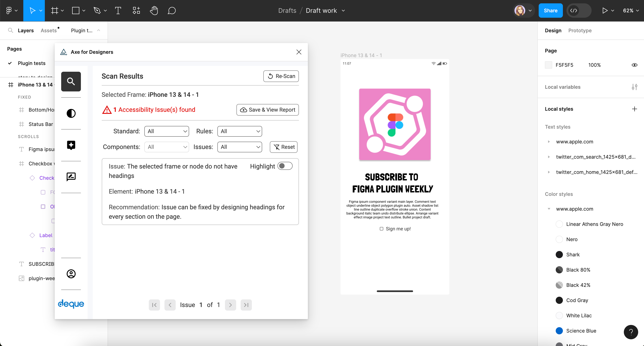644x346 pixels.
Task: Switch to the Assets tab
Action: (49, 30)
